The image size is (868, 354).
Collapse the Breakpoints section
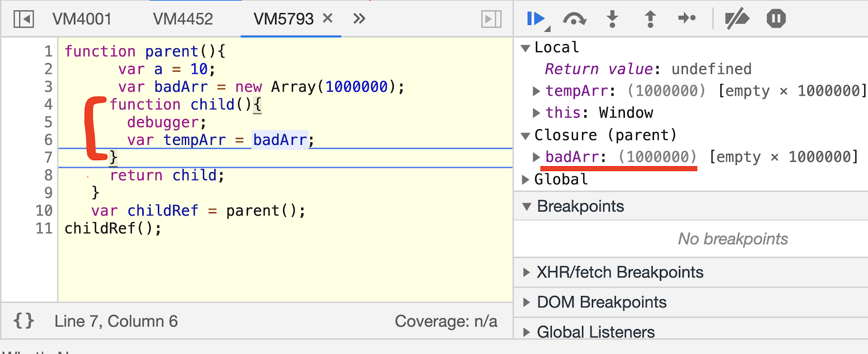pos(526,206)
